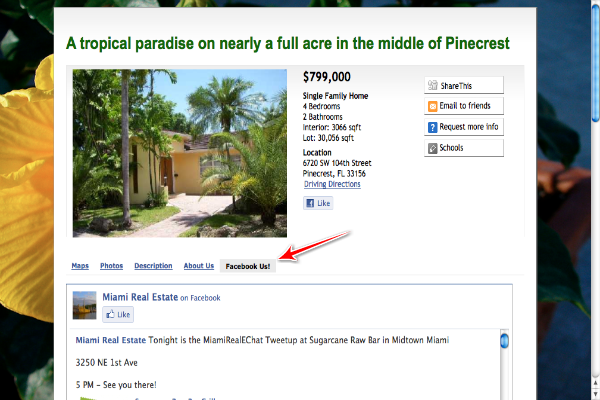Image resolution: width=600 pixels, height=400 pixels.
Task: Open the Photos tab
Action: point(111,266)
